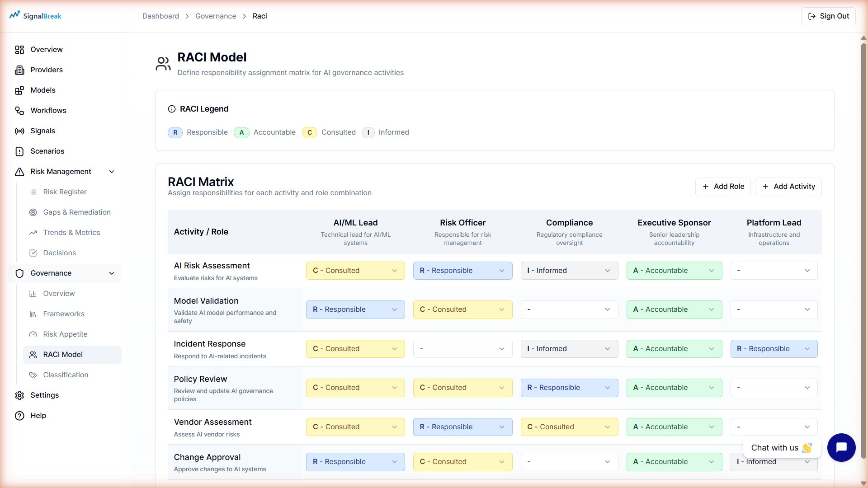Open Settings via the gear icon
This screenshot has width=868, height=488.
tap(19, 395)
